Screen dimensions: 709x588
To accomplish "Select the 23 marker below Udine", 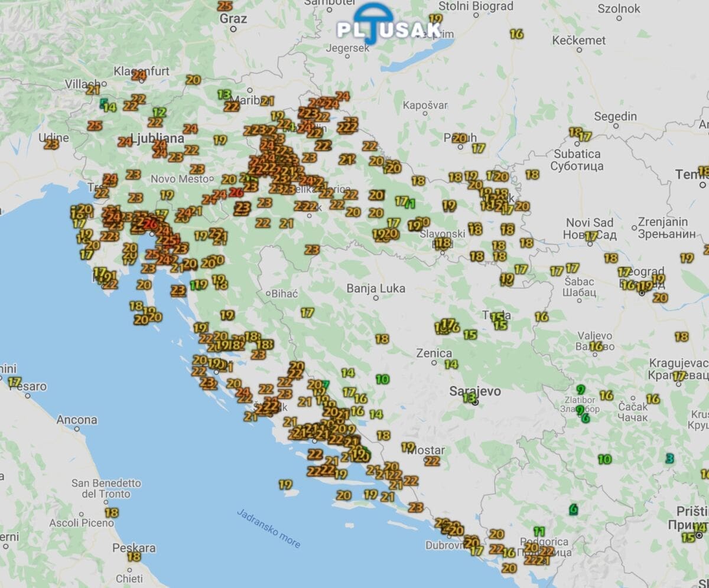I will (51, 143).
